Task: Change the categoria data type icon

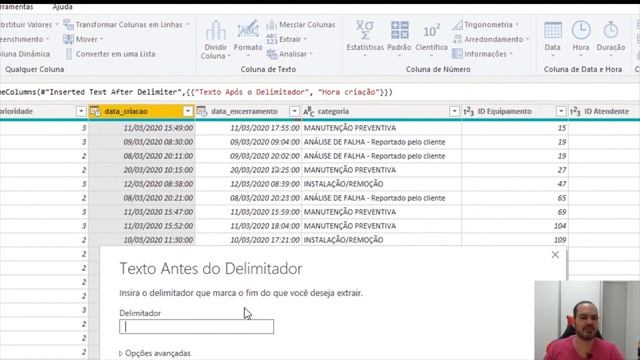Action: [x=309, y=111]
